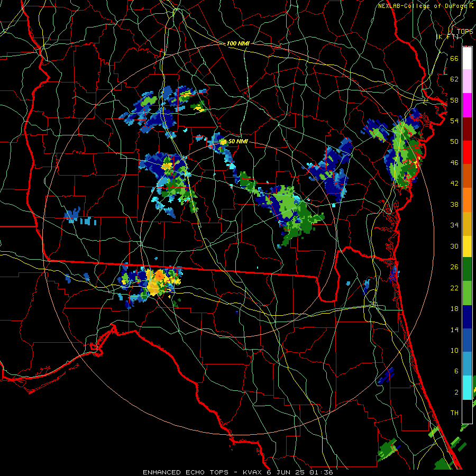
Task: Click the '100 NMI' range ring label
Action: (238, 43)
